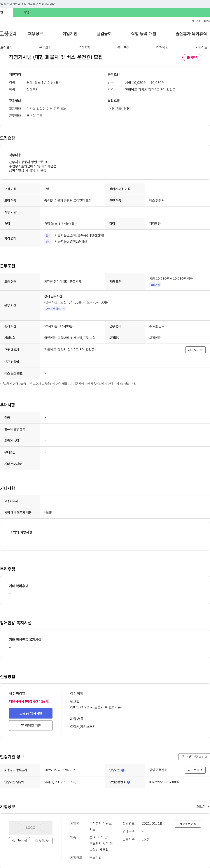
Task: Click the 휴게 시간 value 12시00분~13시00분
Action: pyautogui.click(x=58, y=326)
